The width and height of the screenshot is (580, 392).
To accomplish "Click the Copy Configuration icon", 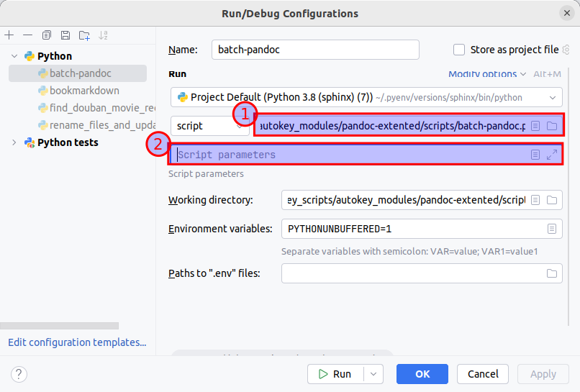I will 47,35.
